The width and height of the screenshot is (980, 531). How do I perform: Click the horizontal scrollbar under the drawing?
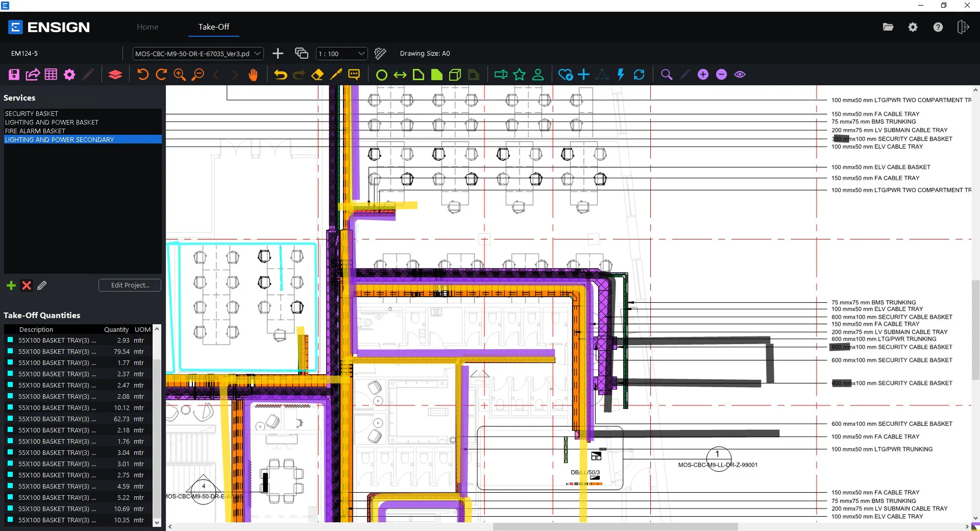pos(615,526)
